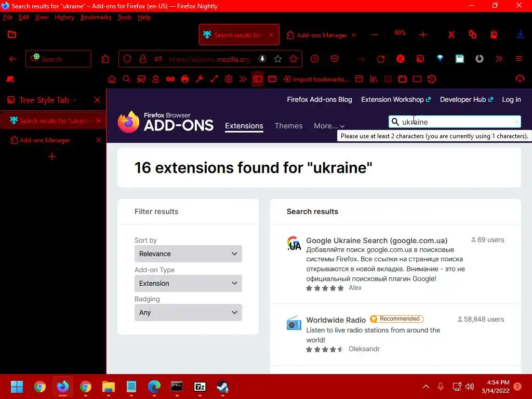Image resolution: width=532 pixels, height=399 pixels.
Task: Click the magnifier icon in bookmarks toolbar
Action: pos(127,79)
